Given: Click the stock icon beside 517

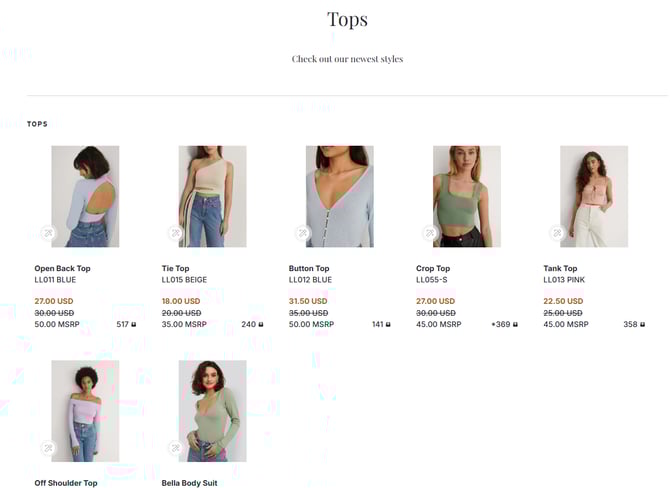Looking at the screenshot, I should click(x=135, y=325).
